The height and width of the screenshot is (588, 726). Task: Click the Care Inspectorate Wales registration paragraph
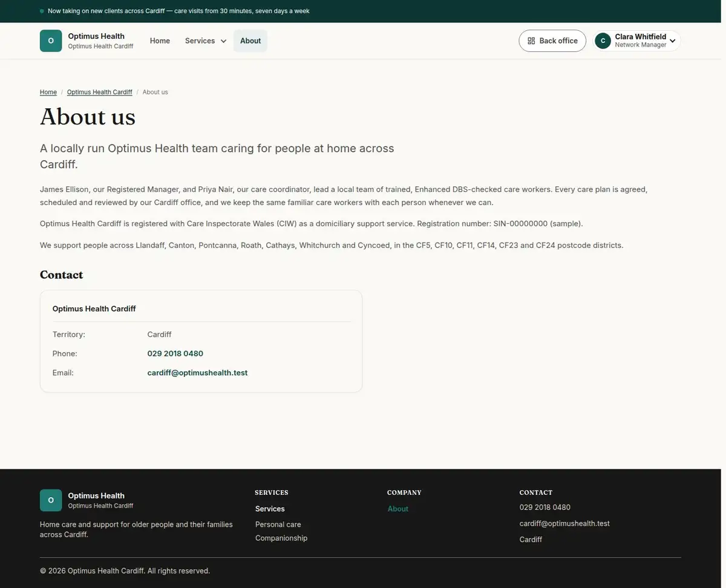coord(312,223)
